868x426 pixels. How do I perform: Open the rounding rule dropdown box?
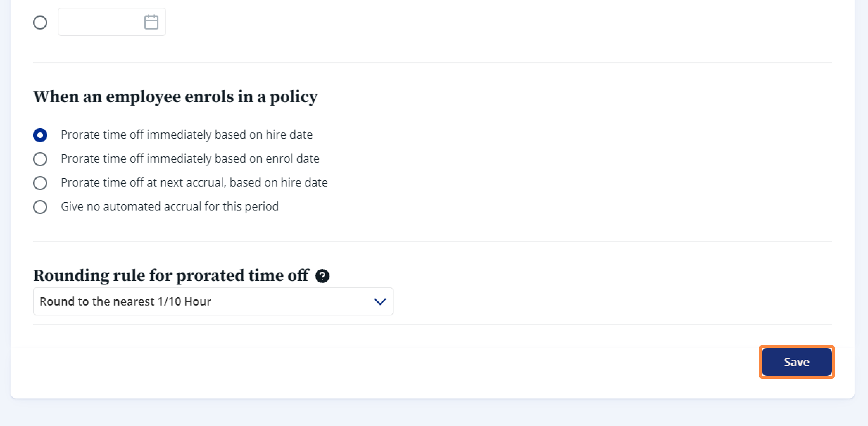coord(213,301)
